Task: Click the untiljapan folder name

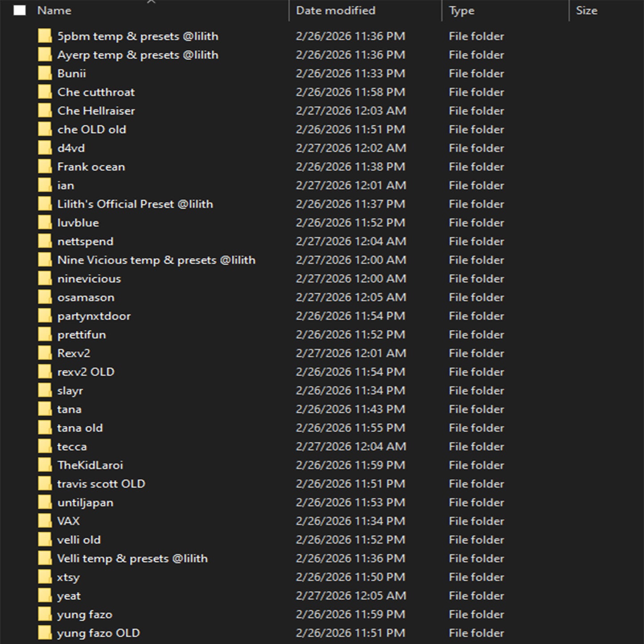Action: [85, 503]
